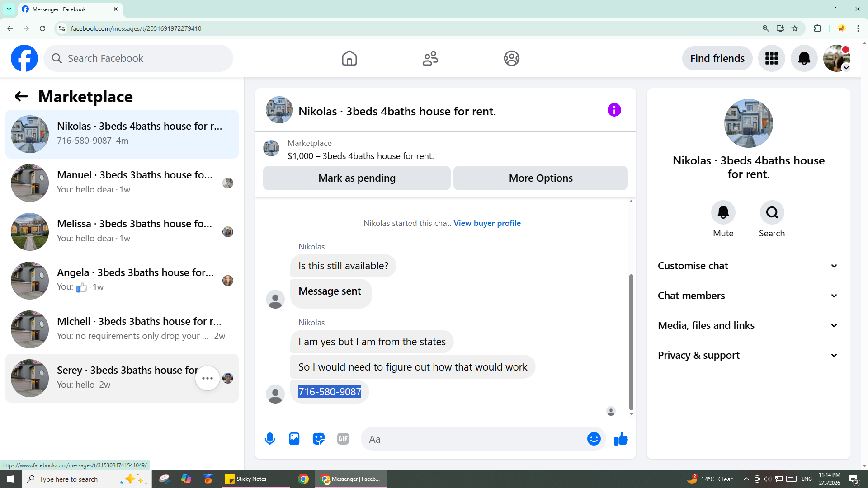Screen dimensions: 868x488
Task: Open the Friends tab in top navigation
Action: tap(430, 58)
